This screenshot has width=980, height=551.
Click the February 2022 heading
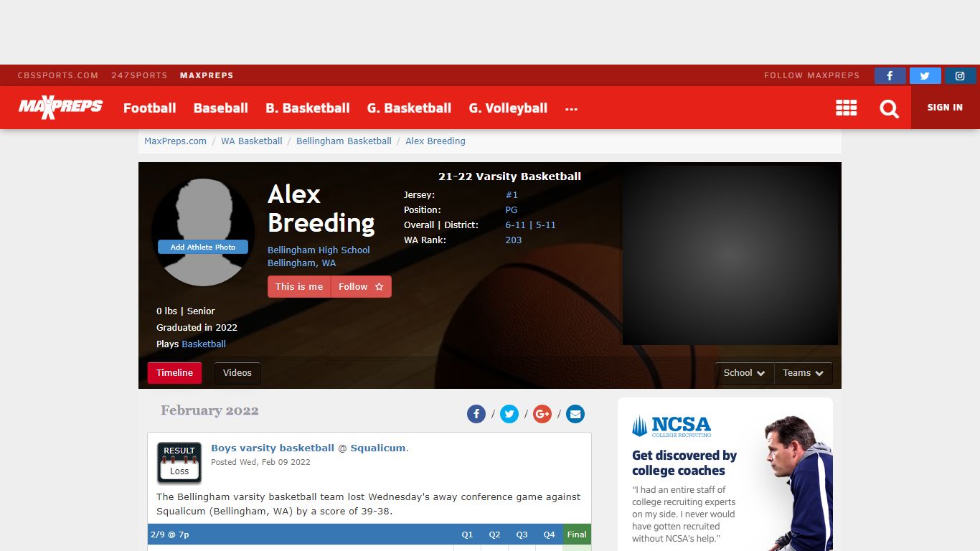pyautogui.click(x=209, y=411)
